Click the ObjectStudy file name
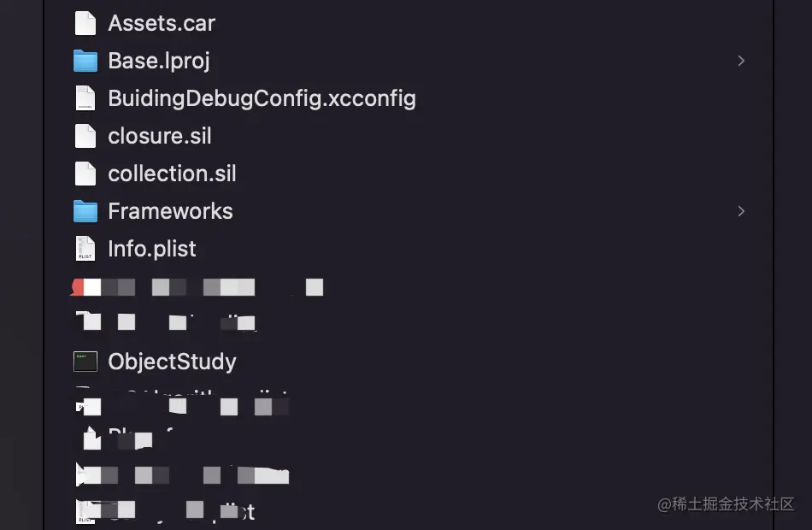This screenshot has height=530, width=812. 172,362
